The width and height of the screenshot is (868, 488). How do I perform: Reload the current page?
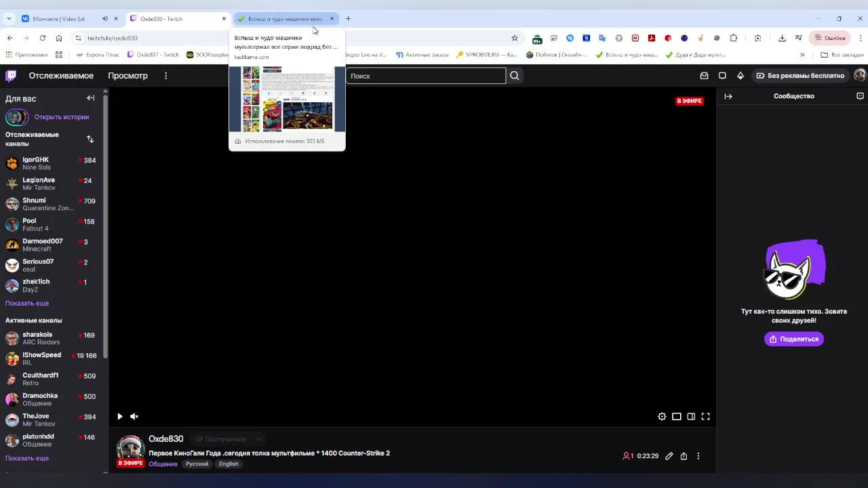pos(43,38)
